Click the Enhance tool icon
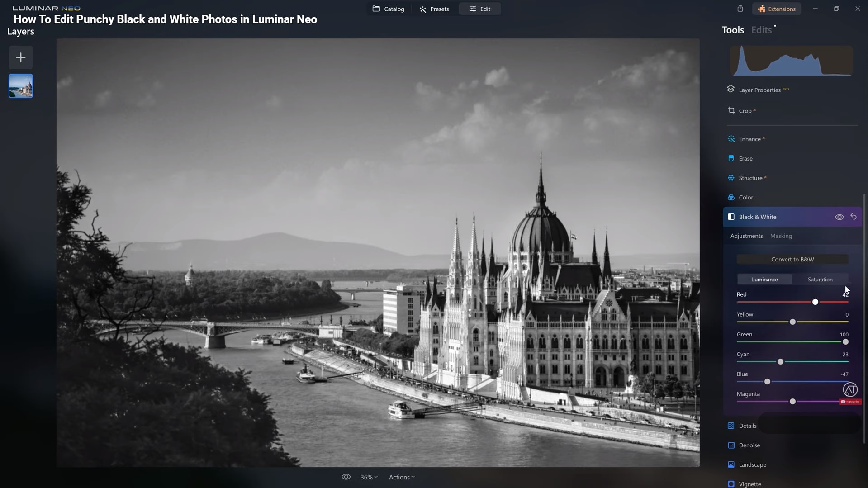This screenshot has width=868, height=488. click(x=731, y=139)
